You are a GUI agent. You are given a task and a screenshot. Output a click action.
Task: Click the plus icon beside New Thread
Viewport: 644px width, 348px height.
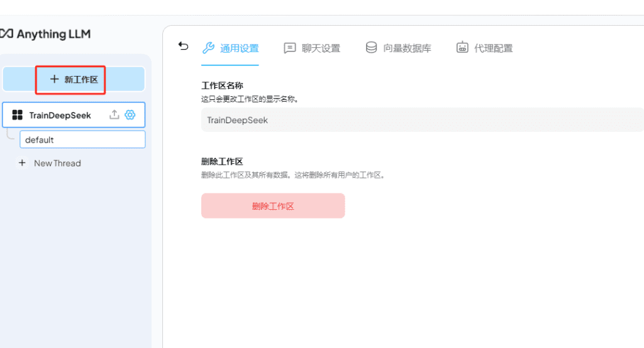pos(22,163)
